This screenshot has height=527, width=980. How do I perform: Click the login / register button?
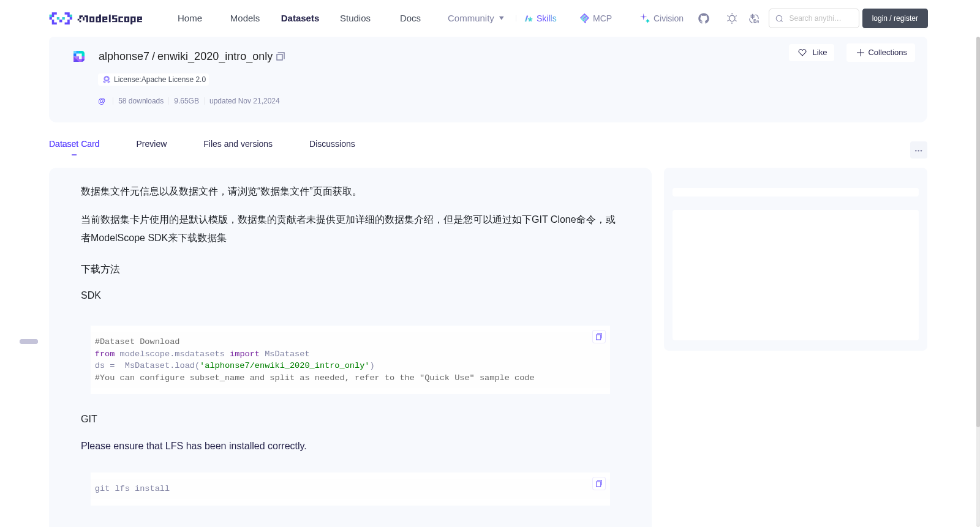point(895,18)
